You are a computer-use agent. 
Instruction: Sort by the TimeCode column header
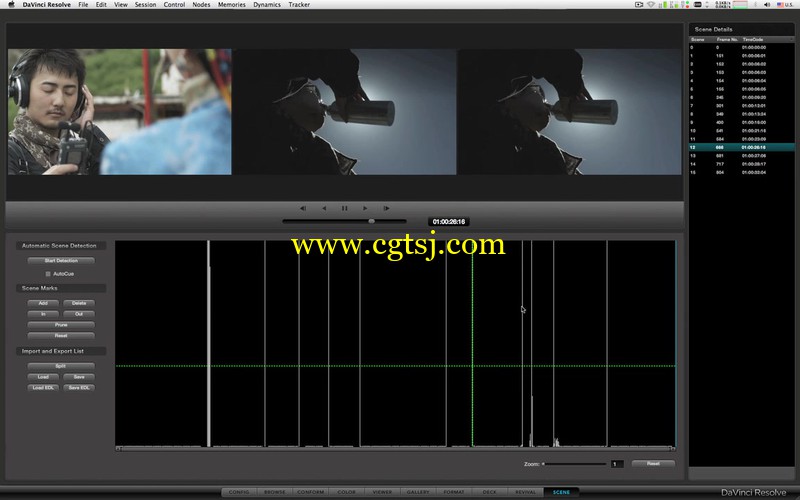753,39
